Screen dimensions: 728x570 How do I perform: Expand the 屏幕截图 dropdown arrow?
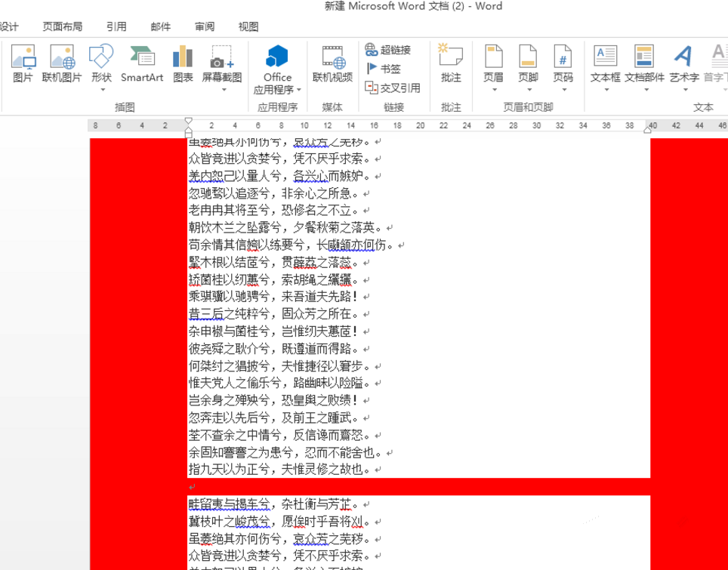pyautogui.click(x=224, y=89)
